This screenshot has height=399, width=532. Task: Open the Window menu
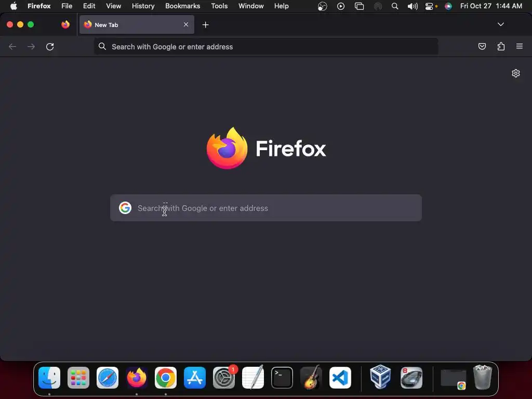click(251, 6)
